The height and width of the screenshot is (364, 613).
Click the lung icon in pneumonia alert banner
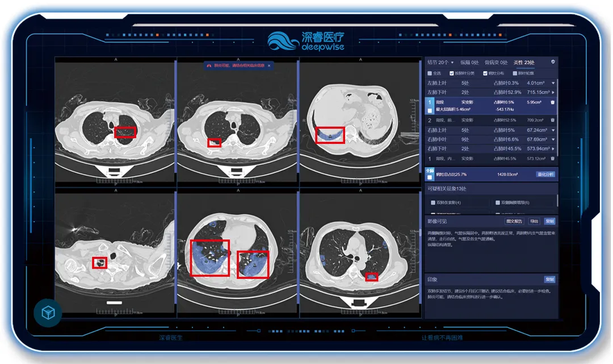(209, 66)
